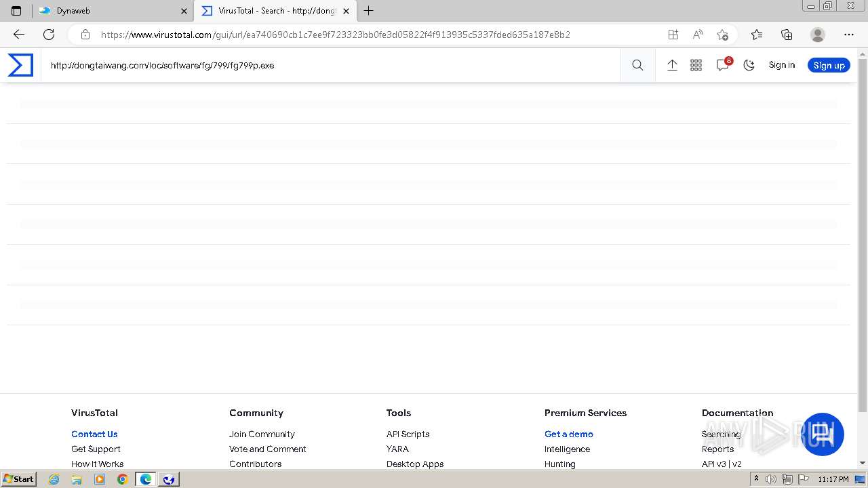Switch to the Dynaweb tab

(112, 11)
